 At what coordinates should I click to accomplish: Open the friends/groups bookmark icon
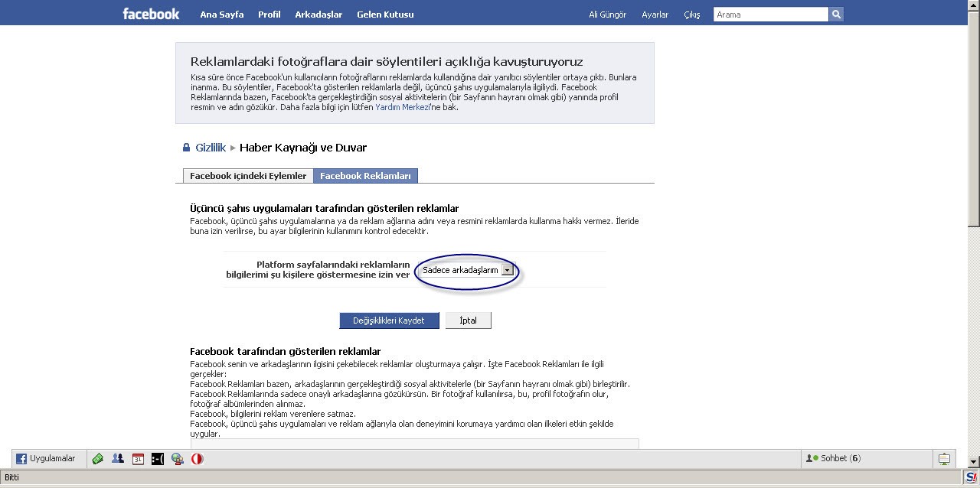click(117, 459)
